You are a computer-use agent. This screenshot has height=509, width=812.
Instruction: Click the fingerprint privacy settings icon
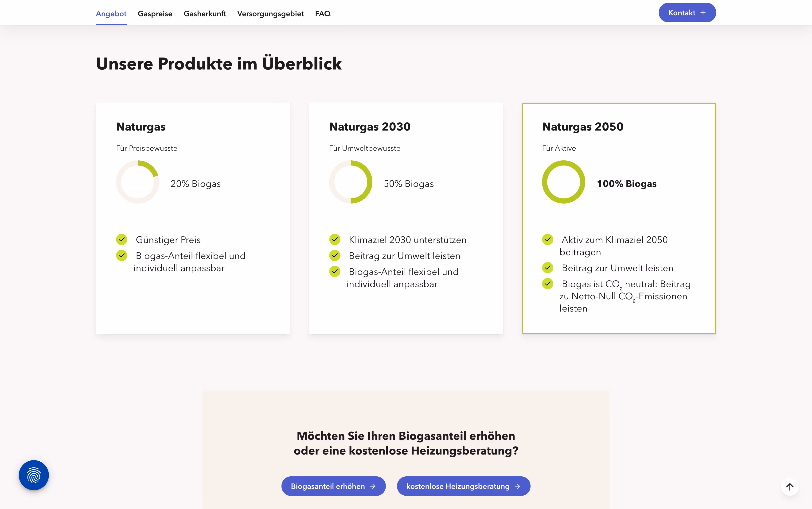point(34,475)
